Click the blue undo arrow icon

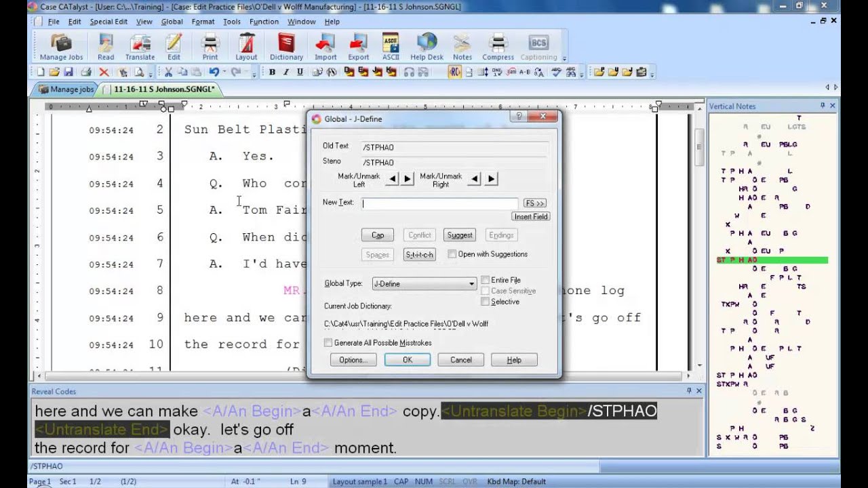(214, 72)
